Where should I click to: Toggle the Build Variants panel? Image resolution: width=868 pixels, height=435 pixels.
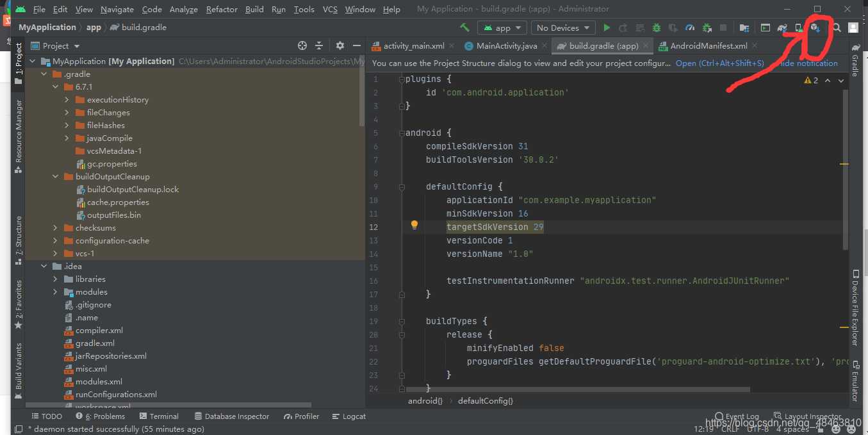[x=17, y=365]
